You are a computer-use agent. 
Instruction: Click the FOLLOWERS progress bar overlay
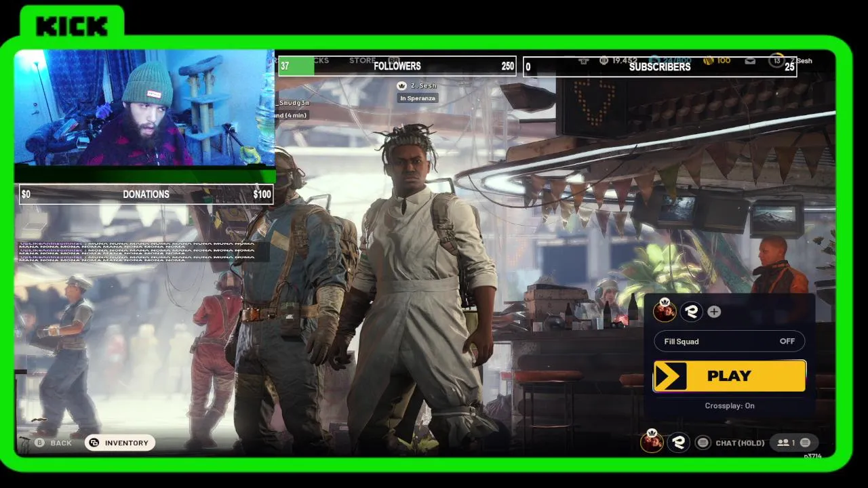(397, 66)
